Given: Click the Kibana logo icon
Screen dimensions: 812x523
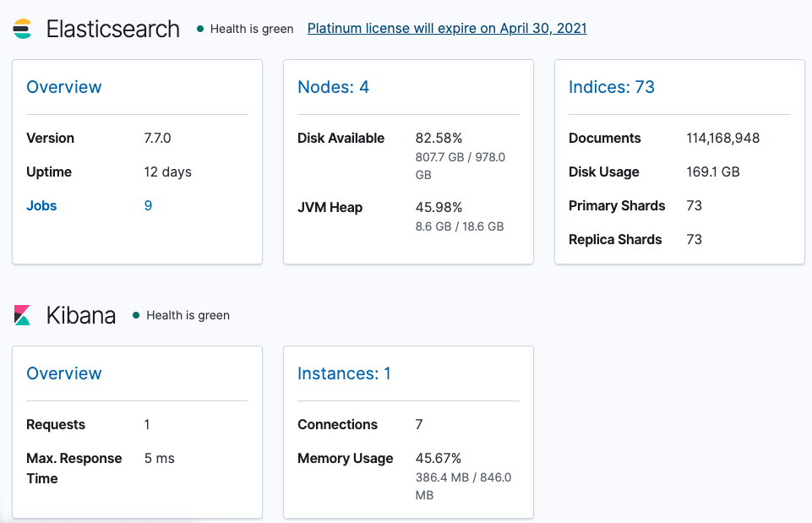Looking at the screenshot, I should (x=21, y=315).
